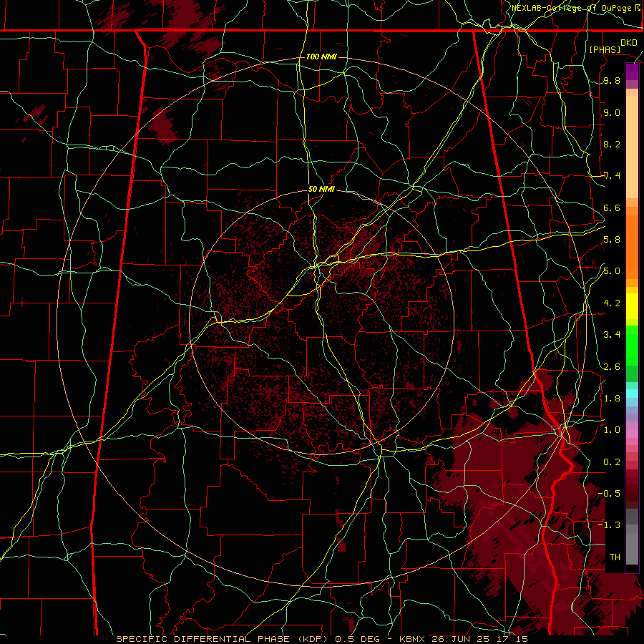The image size is (644, 644).
Task: Click the TH threshold label in legend
Action: pos(615,557)
